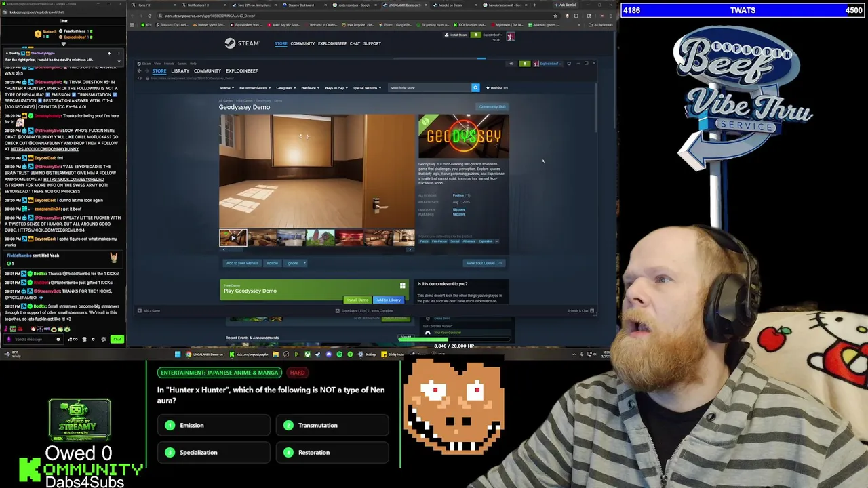Expand the Special Sections dropdown
This screenshot has width=868, height=488.
(x=367, y=87)
